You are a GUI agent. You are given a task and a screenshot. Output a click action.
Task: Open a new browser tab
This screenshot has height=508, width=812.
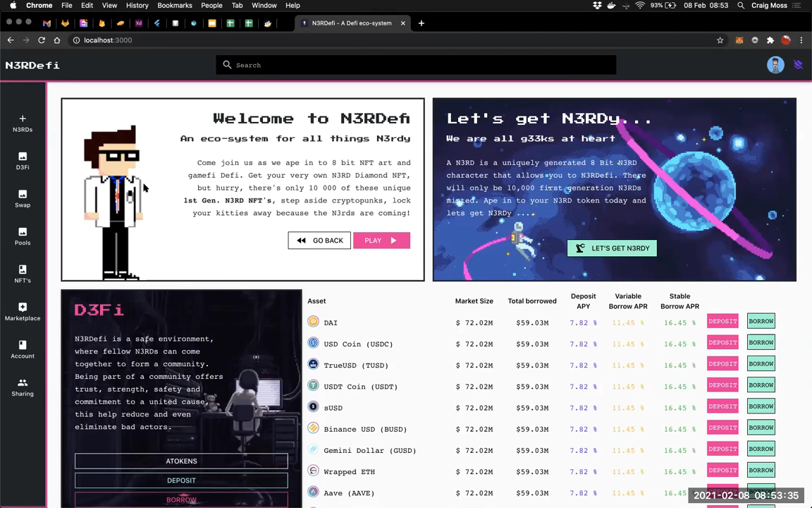422,23
